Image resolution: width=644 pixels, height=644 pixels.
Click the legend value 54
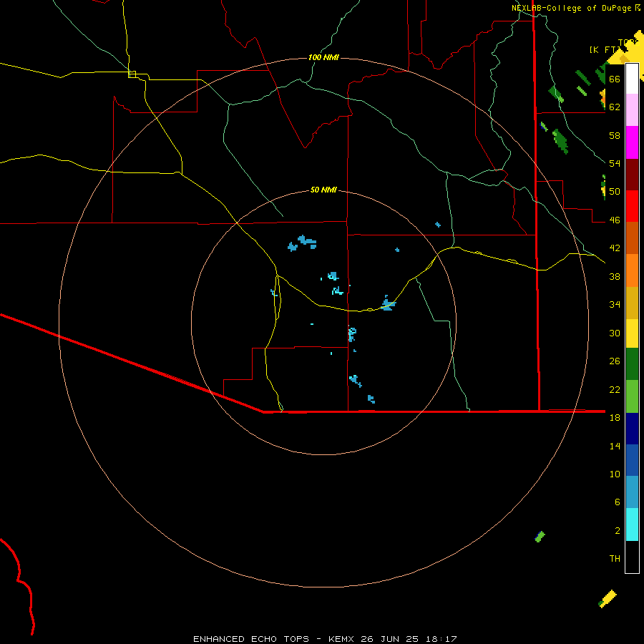coord(615,163)
